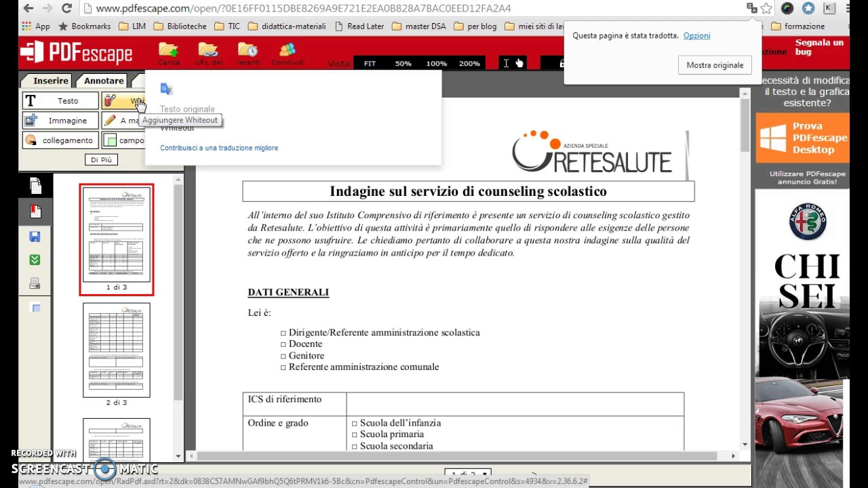The image size is (868, 488).
Task: Set zoom to 200%
Action: 469,63
